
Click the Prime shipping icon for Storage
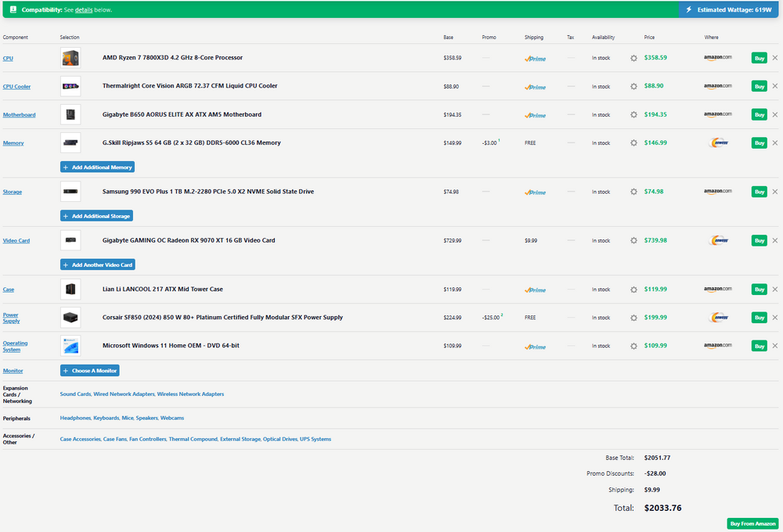[x=535, y=192]
